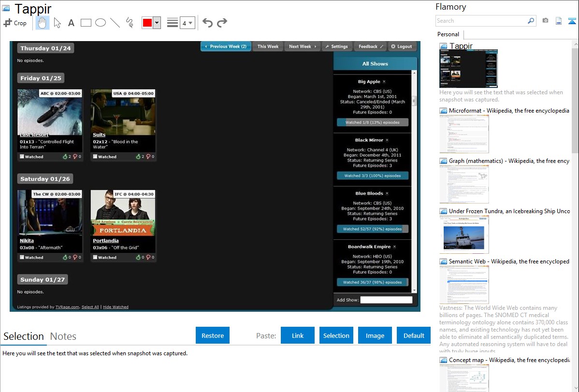
Task: Thumbs up the Suits episode
Action: [139, 157]
